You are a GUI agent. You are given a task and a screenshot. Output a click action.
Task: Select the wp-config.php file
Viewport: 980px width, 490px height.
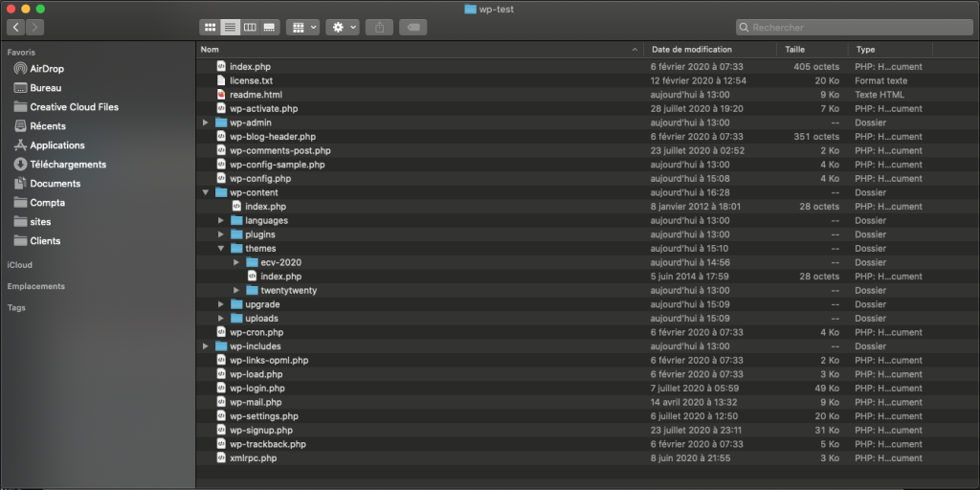(x=259, y=179)
